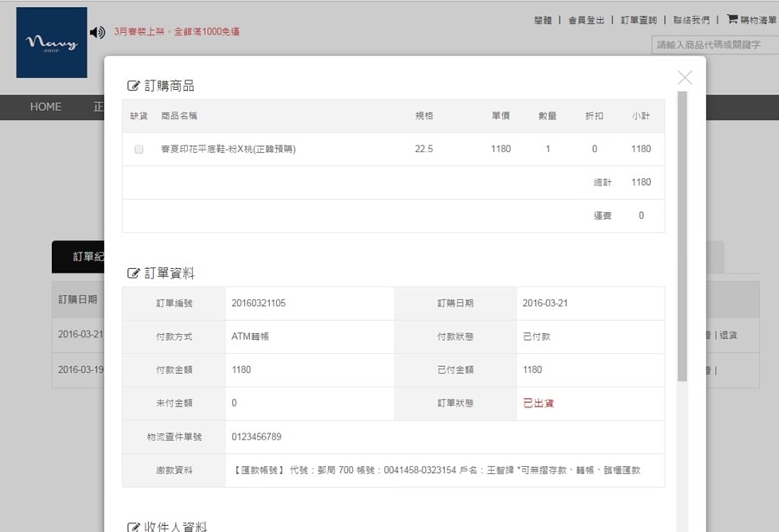Open the shopping cart icon
Screen dimensions: 779x532
click(x=732, y=19)
